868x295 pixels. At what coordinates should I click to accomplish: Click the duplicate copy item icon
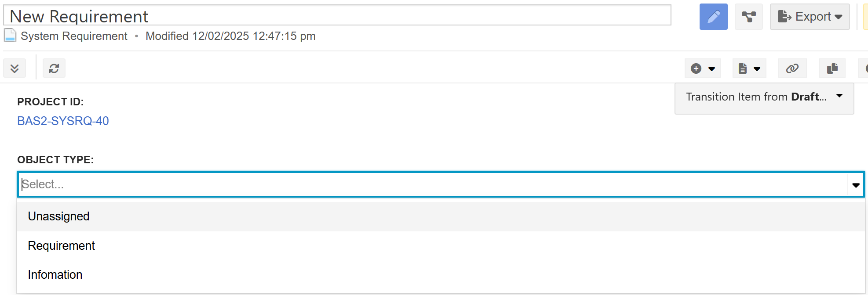coord(832,68)
